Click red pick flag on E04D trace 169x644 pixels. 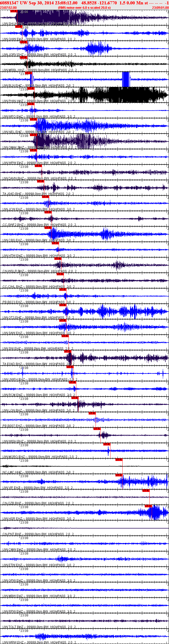[x=67, y=351]
